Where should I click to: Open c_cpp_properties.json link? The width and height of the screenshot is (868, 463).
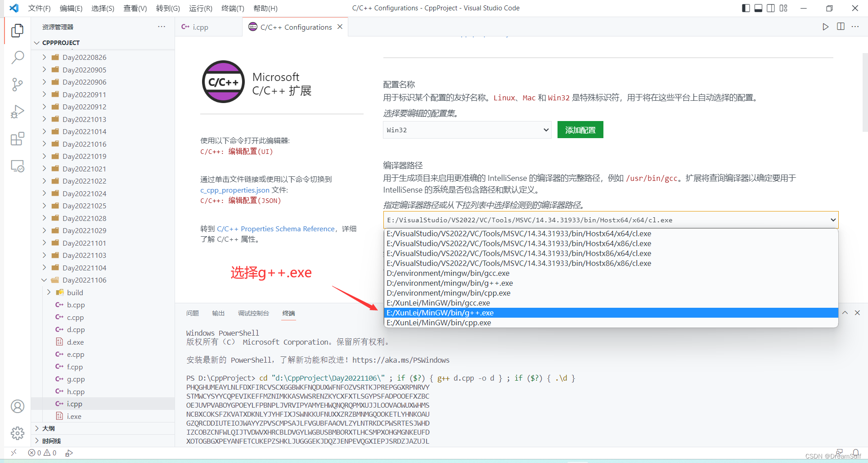235,190
